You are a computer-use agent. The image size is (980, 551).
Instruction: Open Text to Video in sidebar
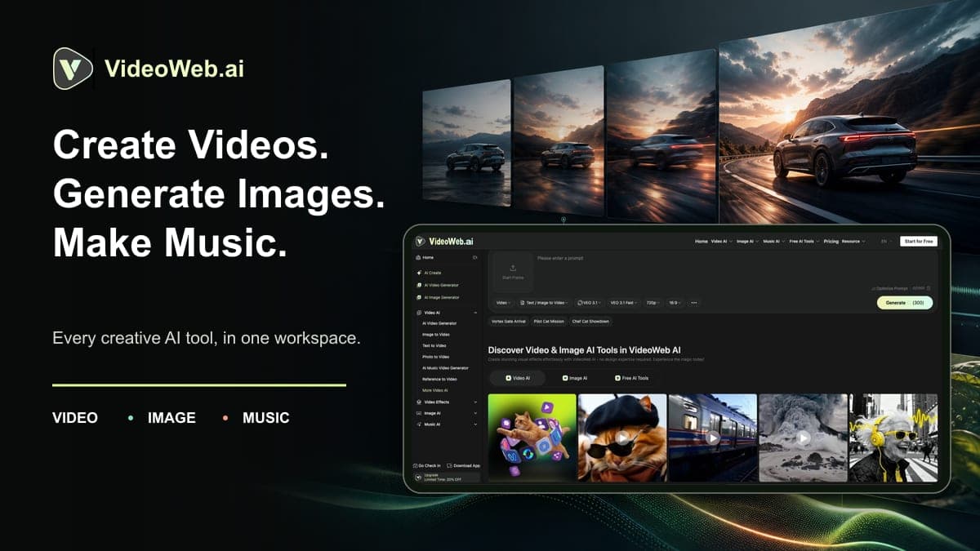pyautogui.click(x=434, y=346)
